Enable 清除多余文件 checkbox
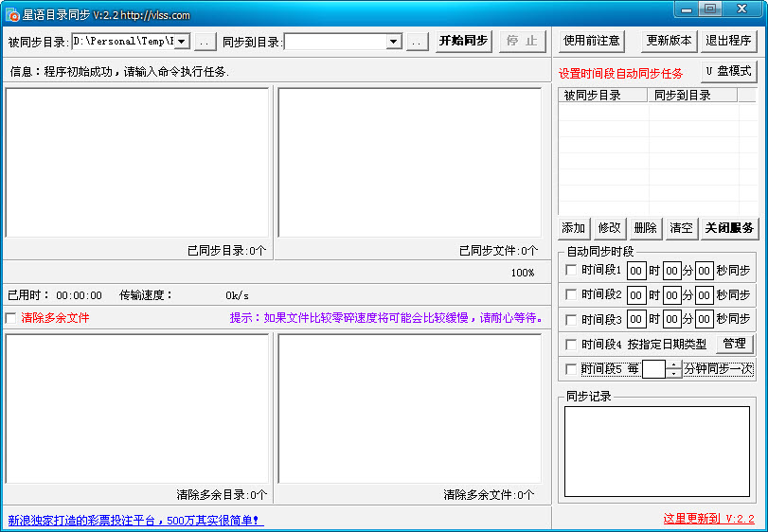The image size is (768, 532). [x=11, y=318]
